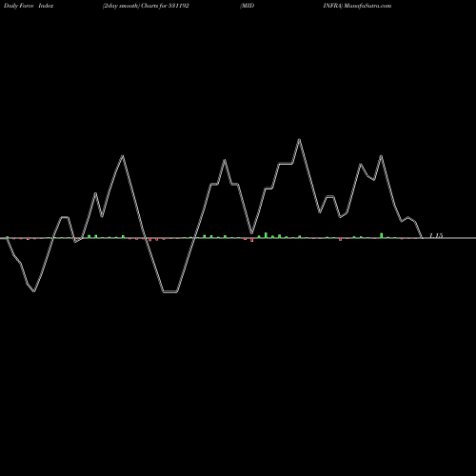Click the 'INFRA) MunafaSutra.com' text
The width and height of the screenshot is (476, 476).
[357, 6]
